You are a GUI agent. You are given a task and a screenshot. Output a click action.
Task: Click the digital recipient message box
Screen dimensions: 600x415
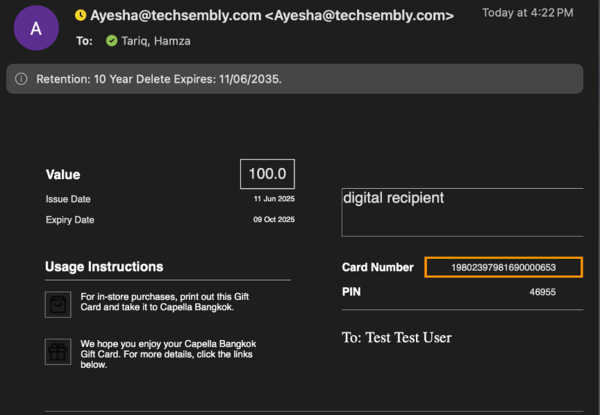(462, 212)
